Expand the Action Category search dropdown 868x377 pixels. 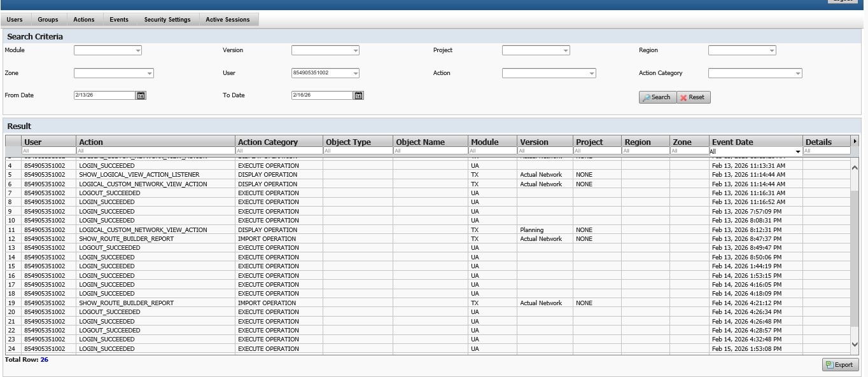797,73
